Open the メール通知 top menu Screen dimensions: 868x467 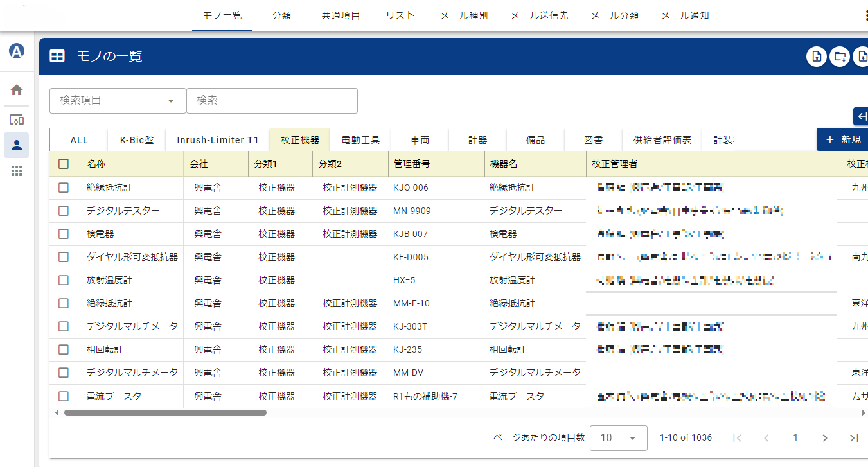click(685, 15)
